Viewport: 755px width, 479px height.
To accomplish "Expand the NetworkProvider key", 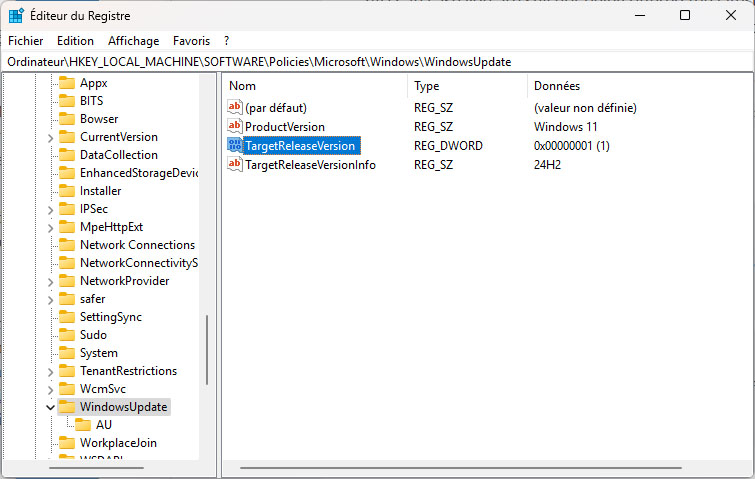I will 50,282.
